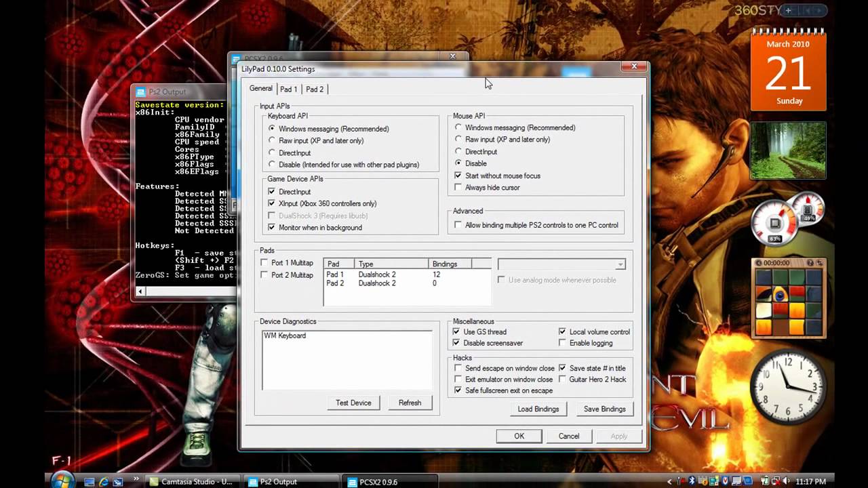Launch Internet Explorer from quick launch
Screen dimensions: 868x488
point(104,482)
